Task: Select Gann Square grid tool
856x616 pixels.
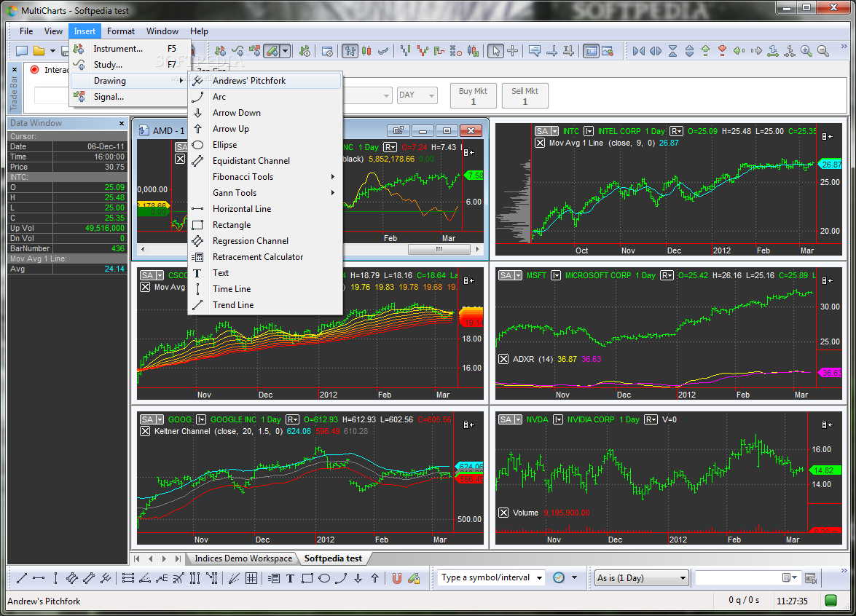Action: [251, 578]
